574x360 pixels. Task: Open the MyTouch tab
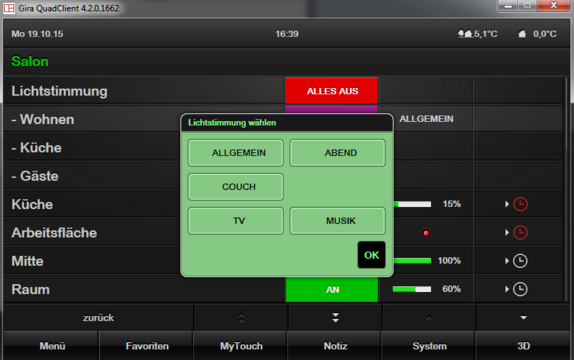click(x=241, y=346)
